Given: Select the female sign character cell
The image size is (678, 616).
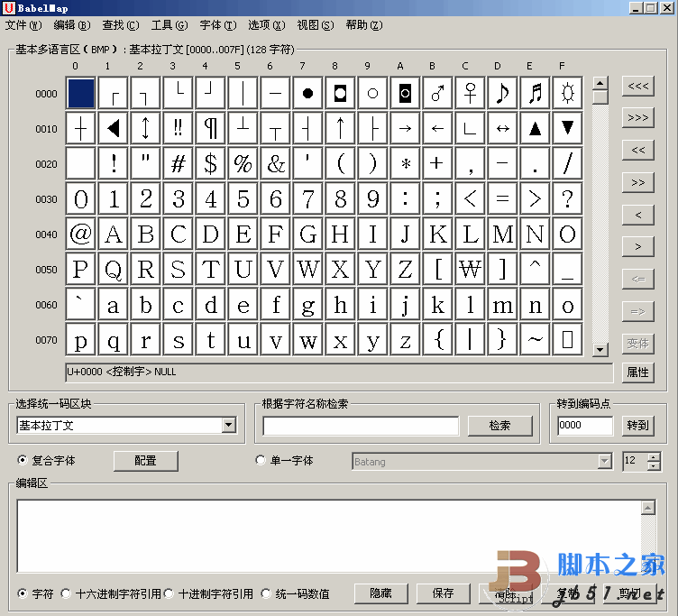Looking at the screenshot, I should 470,93.
